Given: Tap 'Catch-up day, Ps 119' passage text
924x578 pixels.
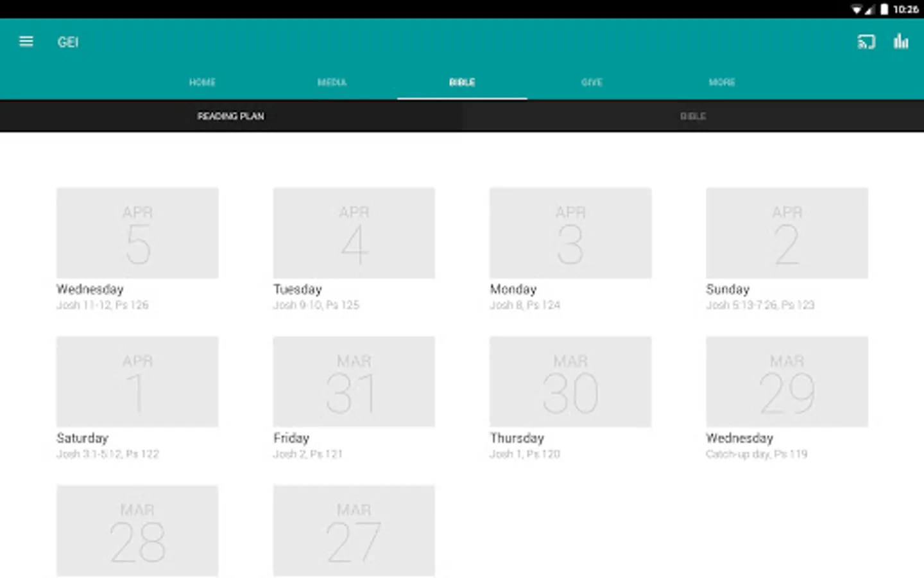Looking at the screenshot, I should (757, 454).
